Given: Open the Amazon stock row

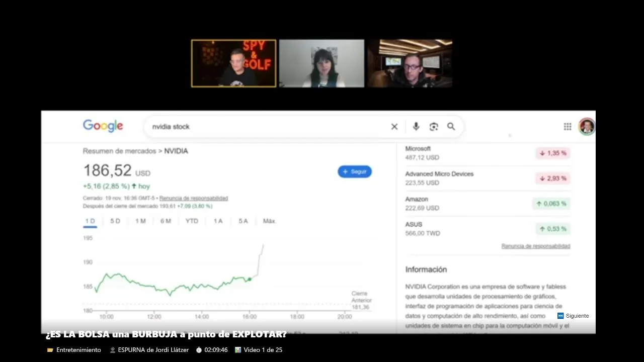Looking at the screenshot, I should (488, 203).
